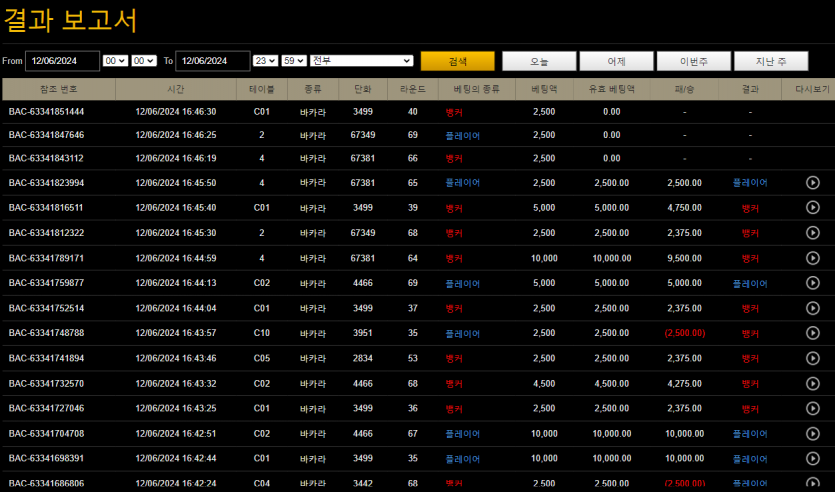Click the 패/승 column header
The width and height of the screenshot is (835, 492).
tap(684, 89)
